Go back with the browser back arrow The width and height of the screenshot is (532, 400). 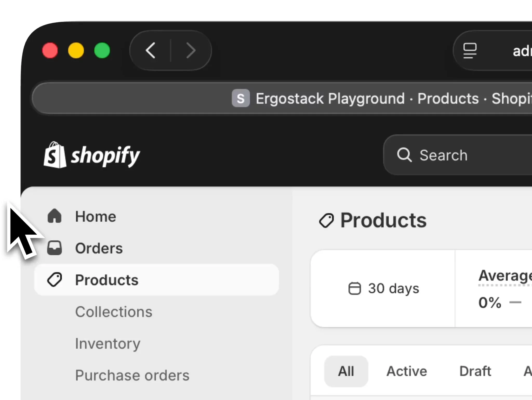(x=151, y=50)
